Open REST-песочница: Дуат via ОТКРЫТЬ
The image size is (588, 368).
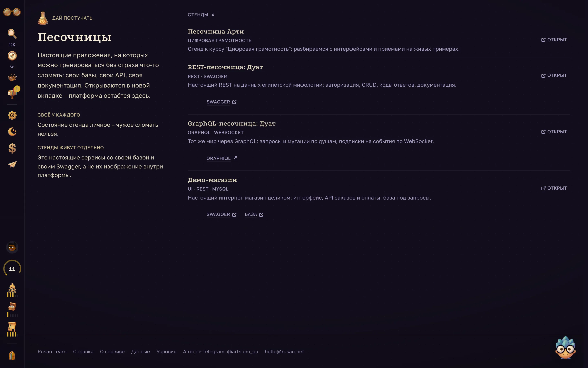tap(554, 75)
